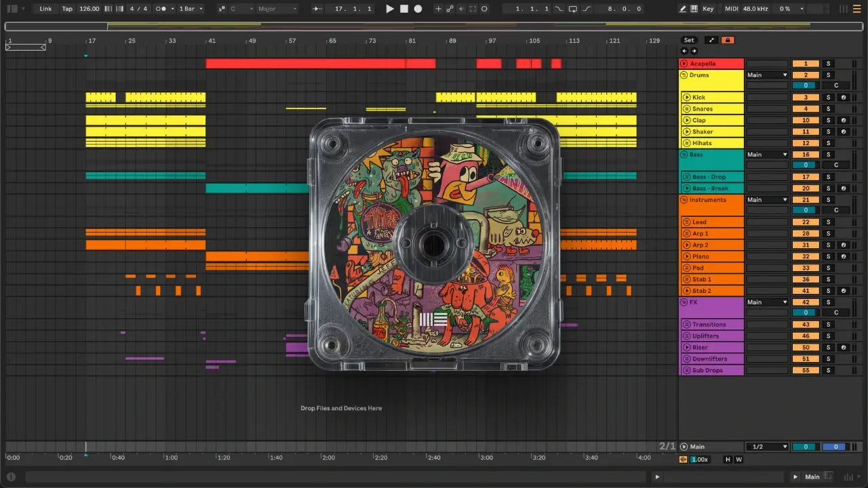Toggle the Kick track activator number 3
This screenshot has width=868, height=488.
[806, 98]
